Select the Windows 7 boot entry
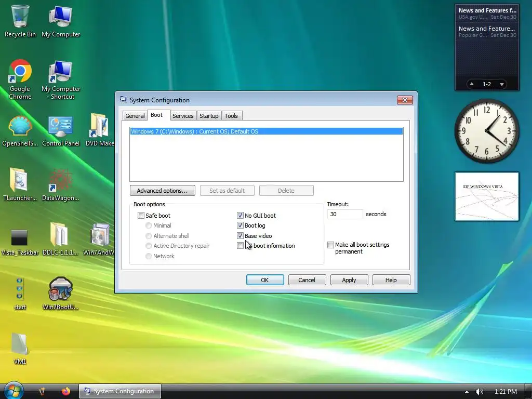The width and height of the screenshot is (532, 399). 267,131
